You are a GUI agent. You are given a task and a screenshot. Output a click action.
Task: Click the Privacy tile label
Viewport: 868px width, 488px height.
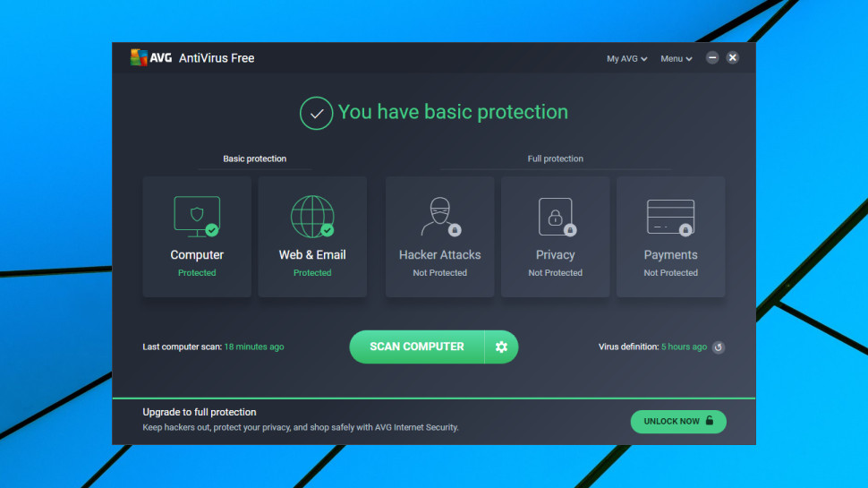click(x=555, y=255)
